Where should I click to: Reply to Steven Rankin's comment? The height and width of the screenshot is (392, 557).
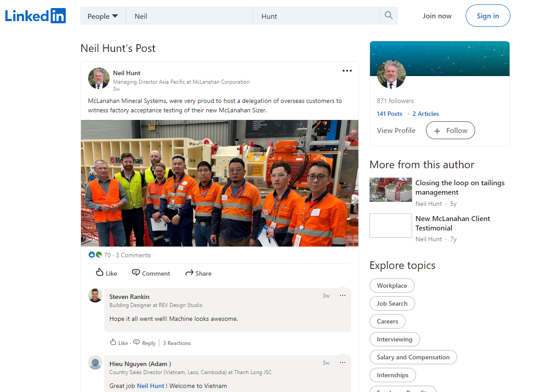(144, 343)
